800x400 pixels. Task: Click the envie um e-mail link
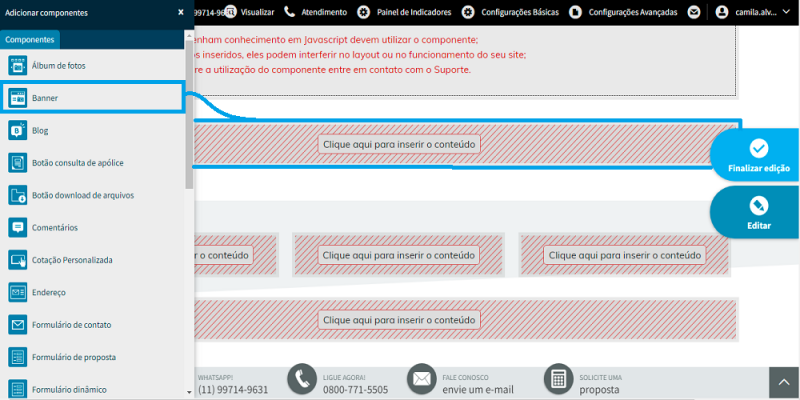478,390
